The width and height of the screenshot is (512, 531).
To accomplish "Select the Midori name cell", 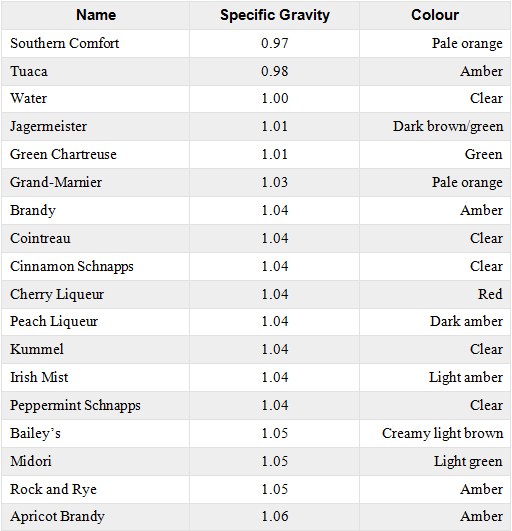I will [96, 462].
